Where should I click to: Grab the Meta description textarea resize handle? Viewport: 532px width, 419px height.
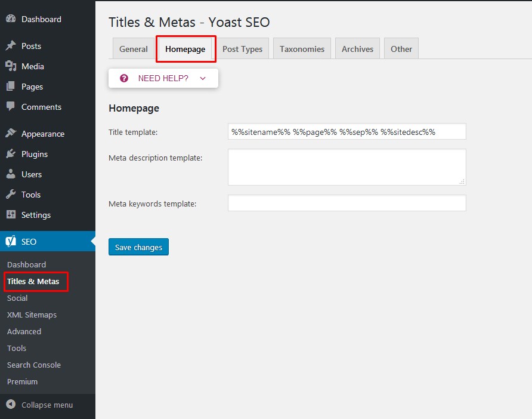click(x=462, y=181)
